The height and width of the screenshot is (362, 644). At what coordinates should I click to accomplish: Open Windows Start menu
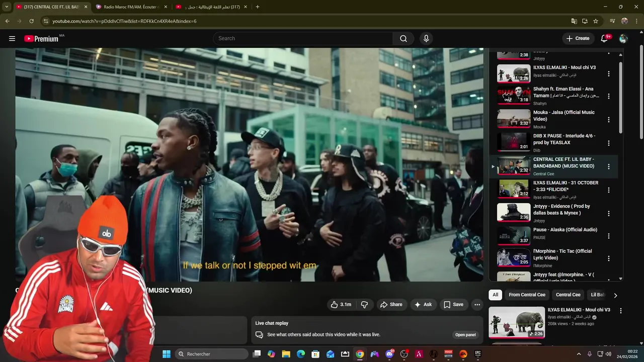(x=167, y=354)
